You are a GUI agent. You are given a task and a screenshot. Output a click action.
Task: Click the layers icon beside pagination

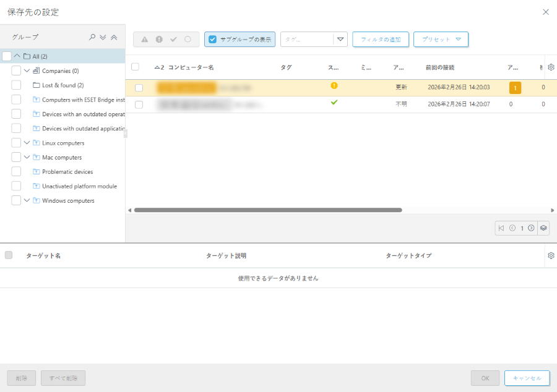coord(543,228)
